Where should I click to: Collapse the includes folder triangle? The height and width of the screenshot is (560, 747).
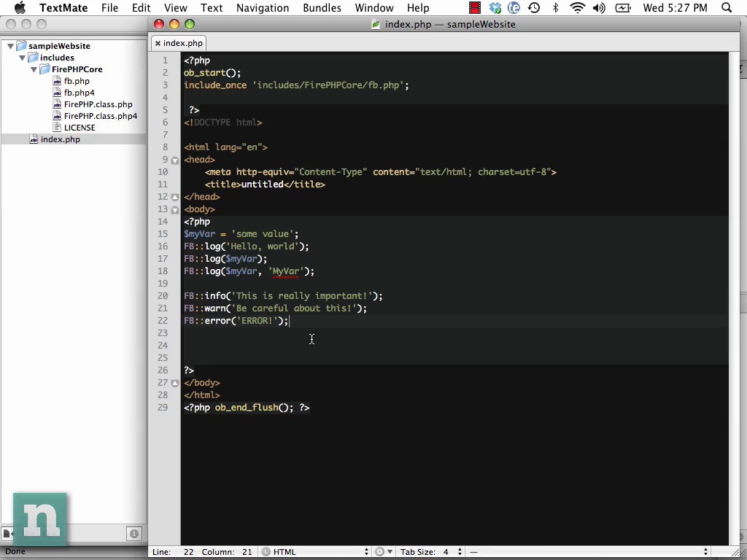[x=22, y=58]
